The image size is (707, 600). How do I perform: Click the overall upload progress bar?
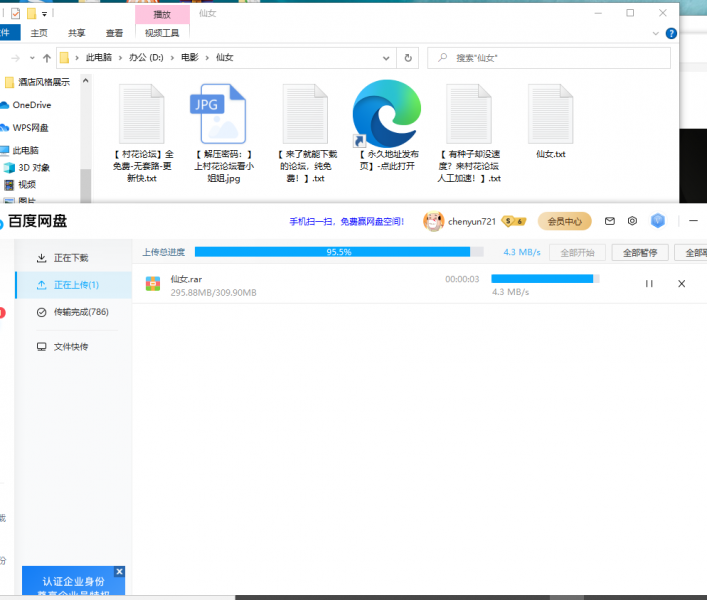pos(340,252)
